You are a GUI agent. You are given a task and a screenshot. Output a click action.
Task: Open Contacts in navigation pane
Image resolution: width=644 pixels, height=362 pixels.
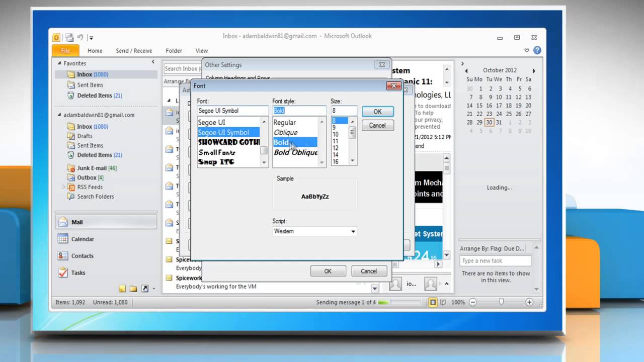pos(106,256)
